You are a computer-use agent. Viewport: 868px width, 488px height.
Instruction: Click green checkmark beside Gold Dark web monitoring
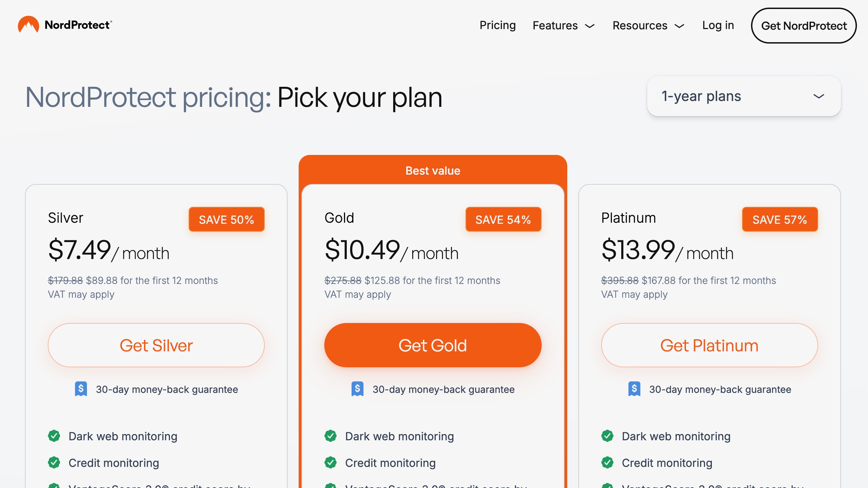(331, 436)
